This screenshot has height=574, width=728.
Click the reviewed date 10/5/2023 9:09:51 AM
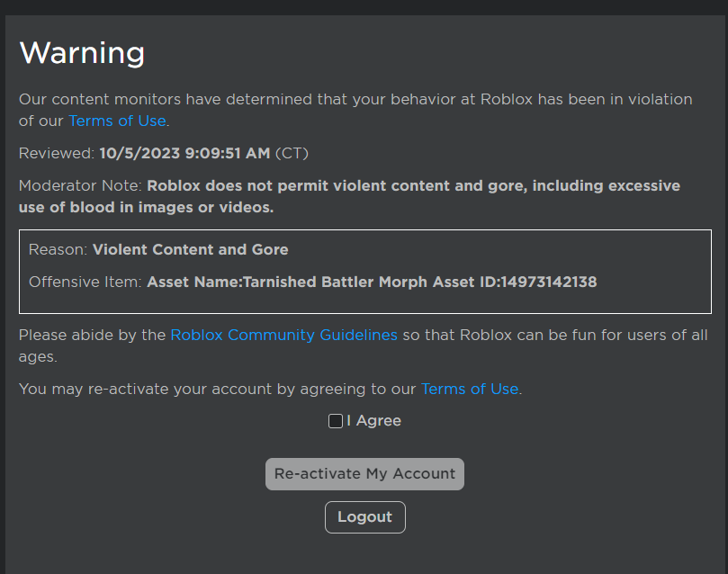pyautogui.click(x=184, y=153)
